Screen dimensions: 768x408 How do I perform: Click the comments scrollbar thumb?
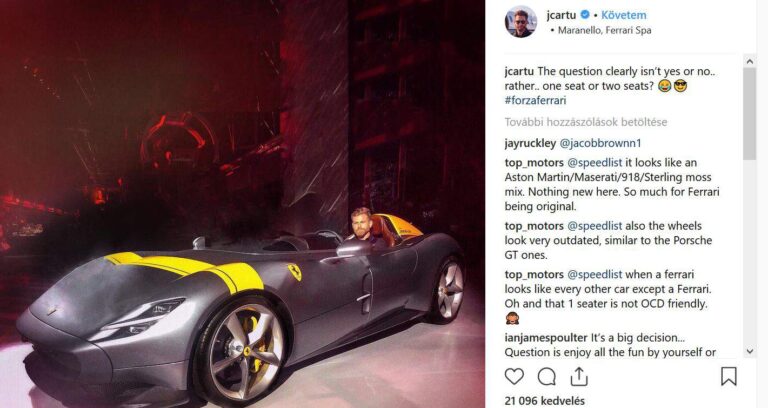click(x=749, y=114)
